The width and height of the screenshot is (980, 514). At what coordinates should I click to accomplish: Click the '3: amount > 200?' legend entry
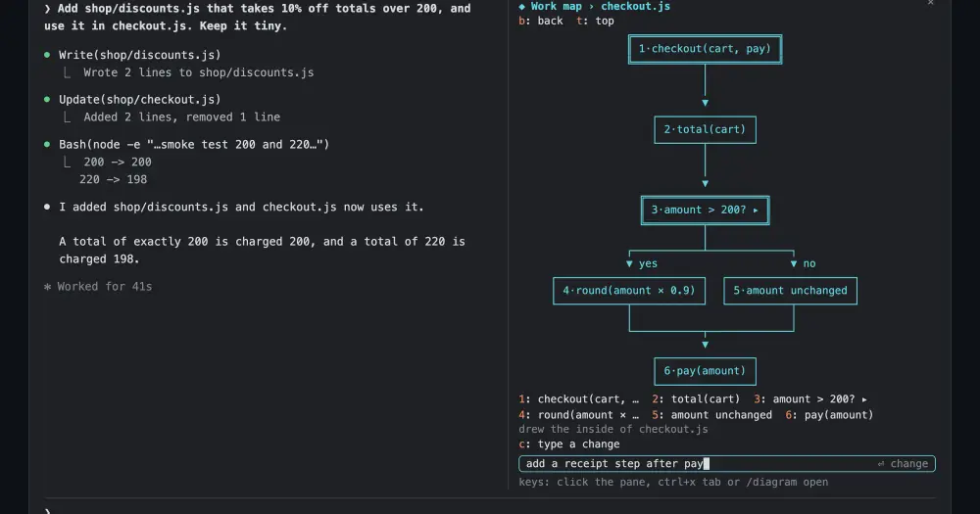click(810, 399)
